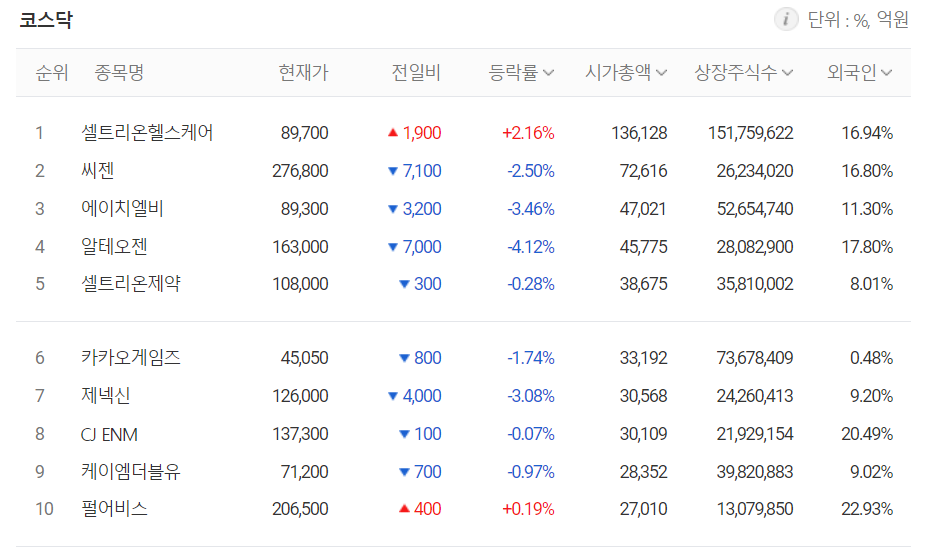Screen dimensions: 925x556
Task: Click the current price 206,500
Action: [x=300, y=509]
